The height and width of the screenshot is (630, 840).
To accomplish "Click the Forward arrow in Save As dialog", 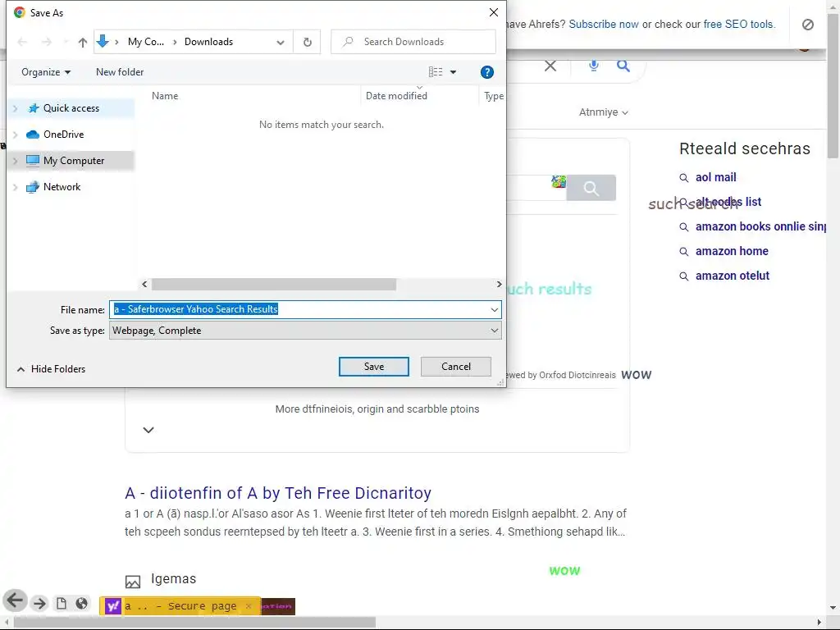I will (47, 42).
